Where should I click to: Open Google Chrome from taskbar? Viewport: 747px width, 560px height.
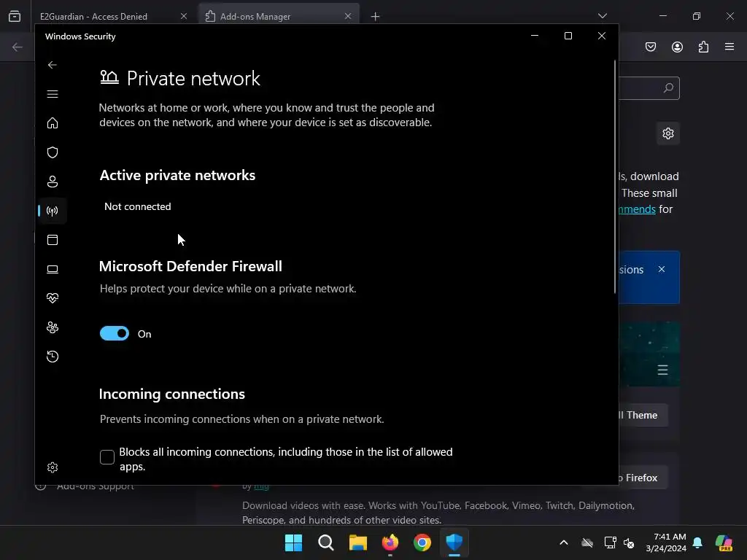pyautogui.click(x=422, y=542)
